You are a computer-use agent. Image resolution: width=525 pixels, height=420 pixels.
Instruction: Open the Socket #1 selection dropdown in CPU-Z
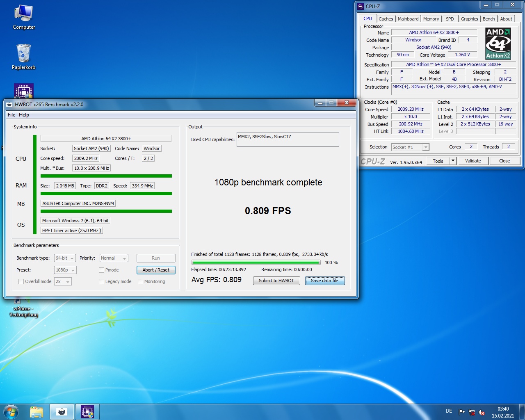410,147
